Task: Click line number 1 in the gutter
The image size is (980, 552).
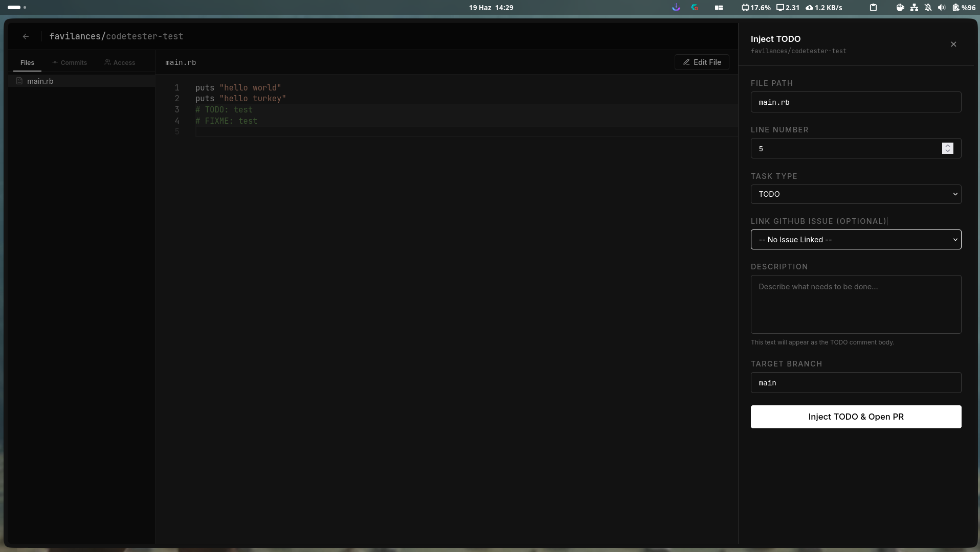Action: (x=177, y=87)
